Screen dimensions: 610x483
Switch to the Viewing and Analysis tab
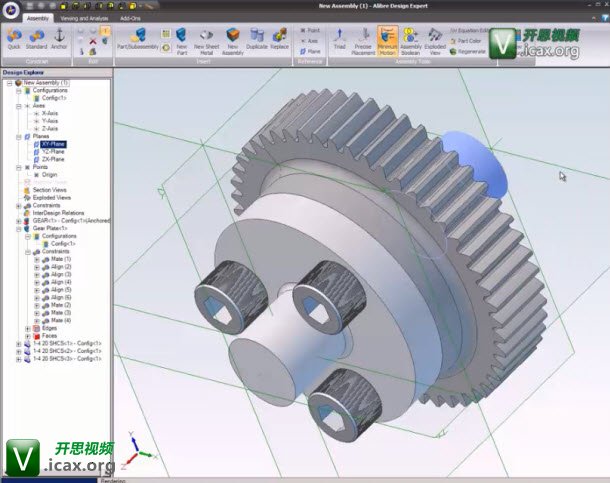(x=84, y=18)
